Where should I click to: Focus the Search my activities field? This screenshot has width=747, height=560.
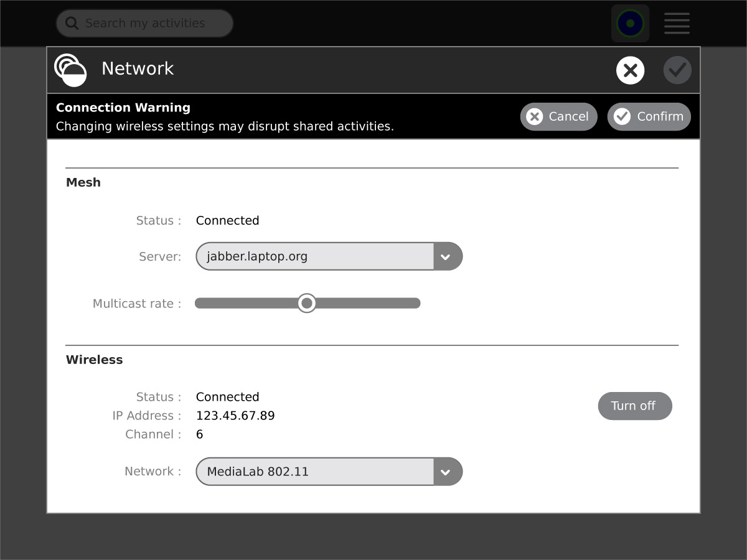(x=149, y=24)
